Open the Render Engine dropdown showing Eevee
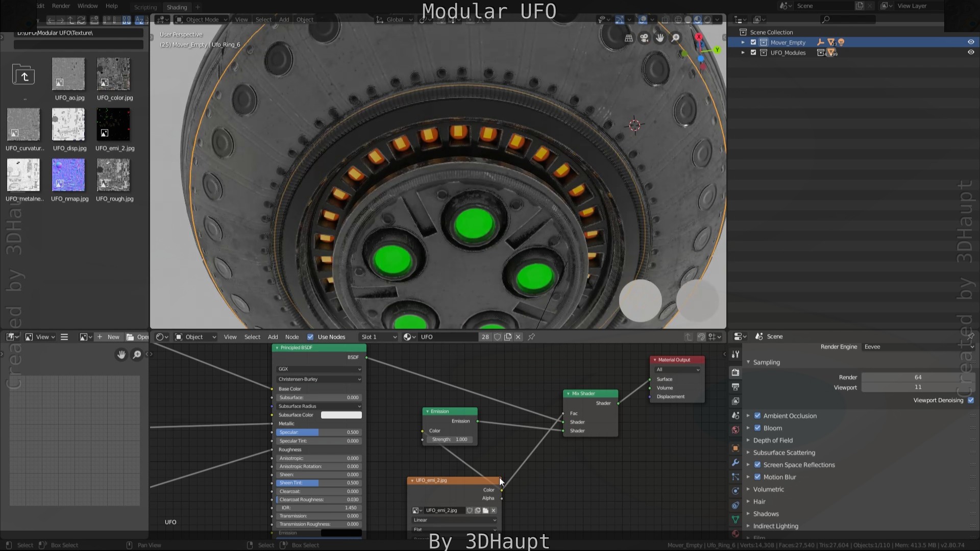980x551 pixels. click(916, 346)
